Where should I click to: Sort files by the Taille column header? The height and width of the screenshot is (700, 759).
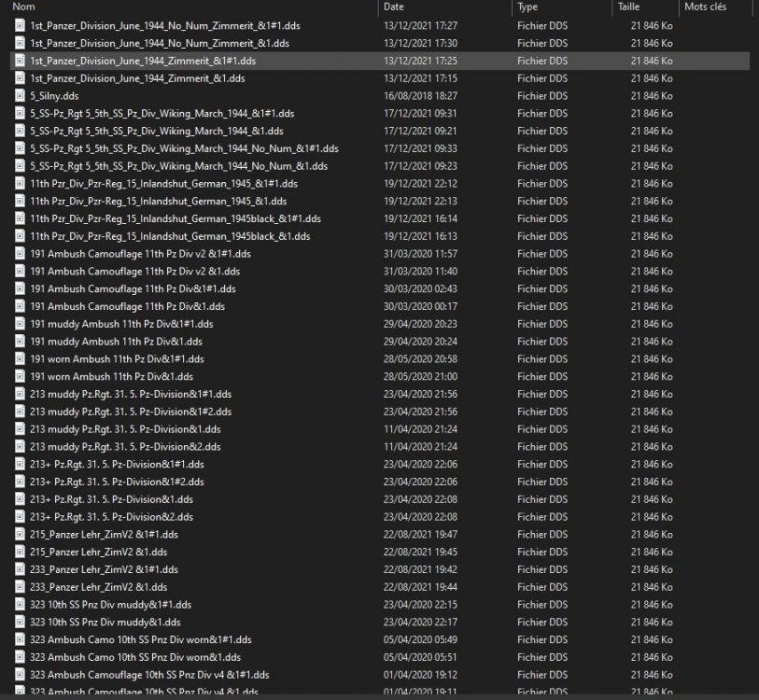pos(628,7)
